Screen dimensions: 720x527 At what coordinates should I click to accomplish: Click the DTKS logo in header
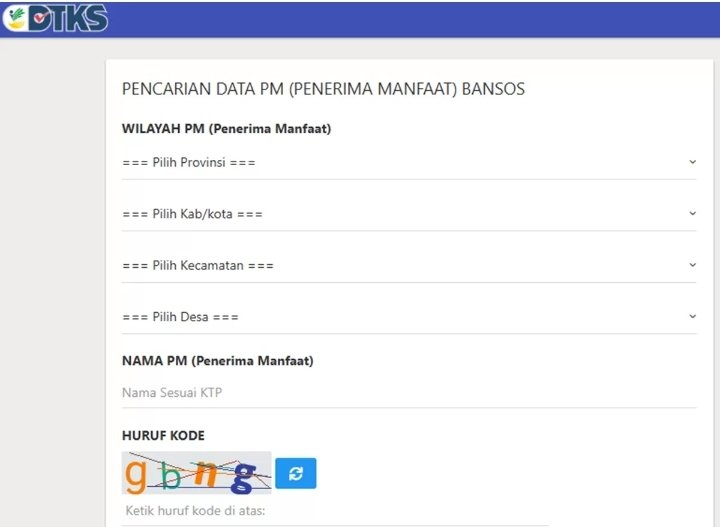(x=55, y=18)
